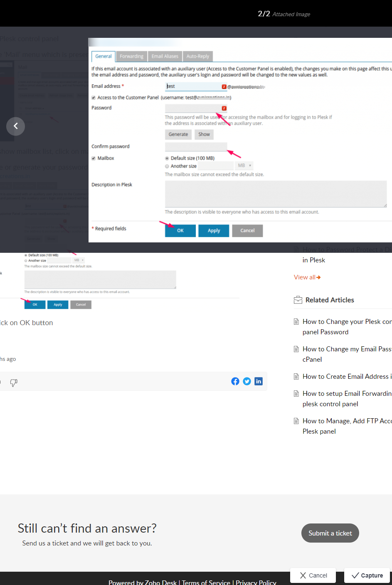Open the Auto-Reply tab

[197, 56]
